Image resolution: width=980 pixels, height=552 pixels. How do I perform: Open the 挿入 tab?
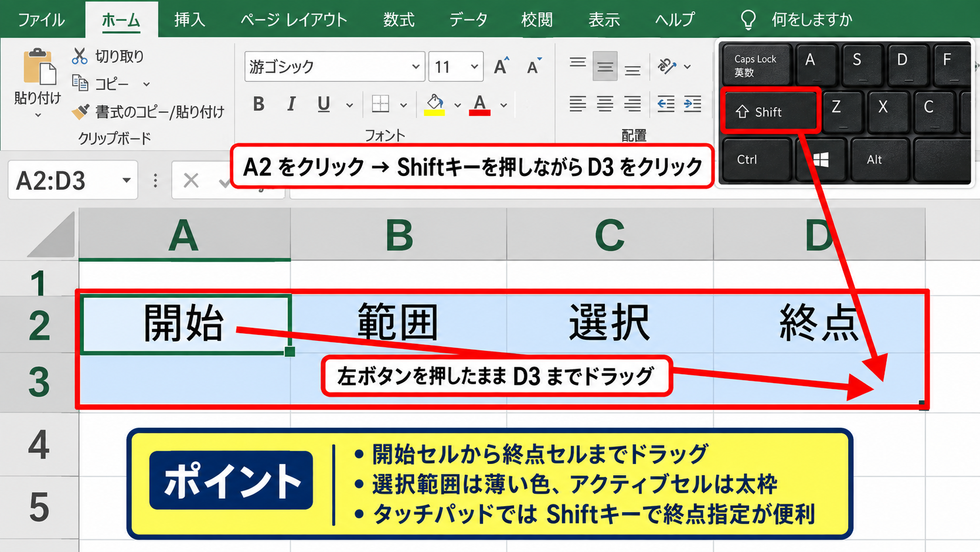190,20
